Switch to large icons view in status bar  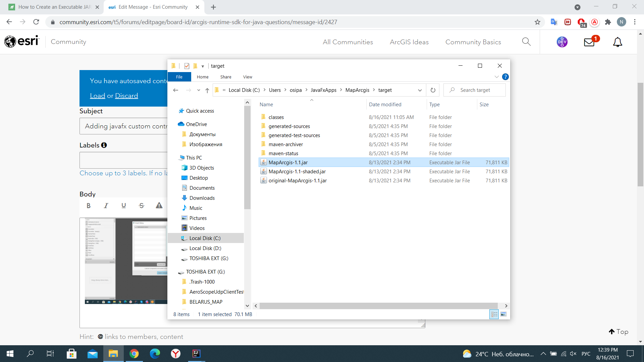point(503,314)
